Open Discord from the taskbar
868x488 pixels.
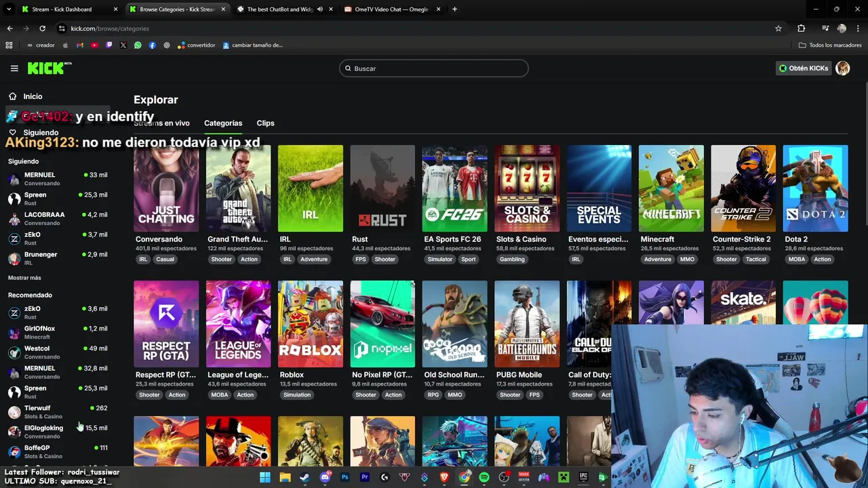(325, 477)
